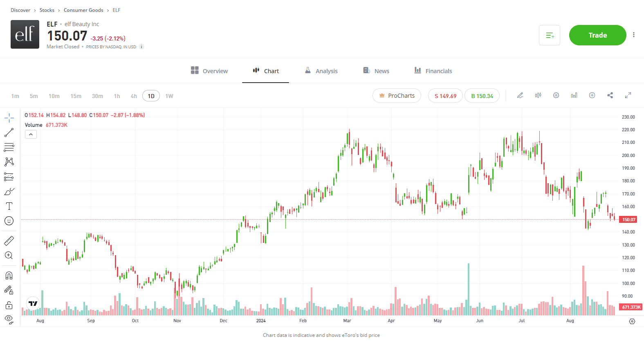Select the text annotation tool

[x=9, y=206]
